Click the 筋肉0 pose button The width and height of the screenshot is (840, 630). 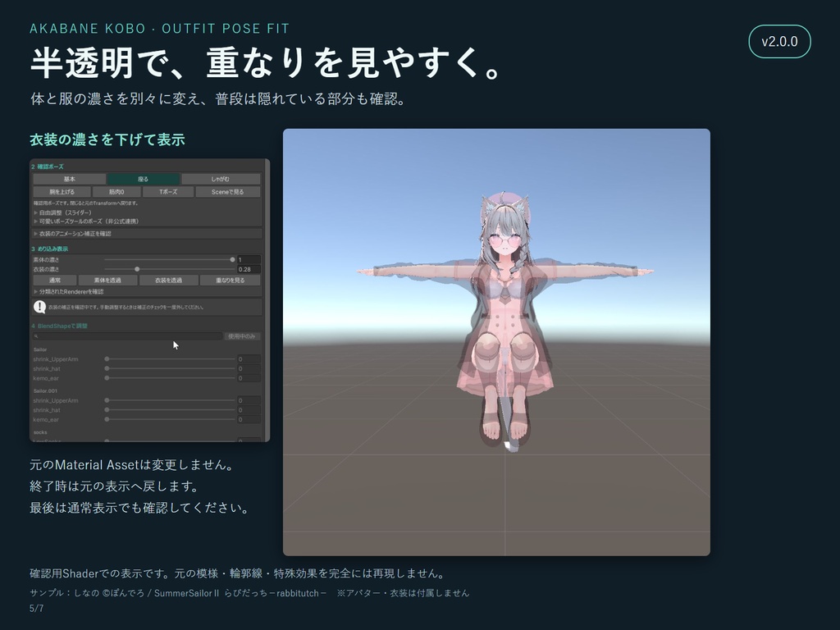click(x=116, y=192)
